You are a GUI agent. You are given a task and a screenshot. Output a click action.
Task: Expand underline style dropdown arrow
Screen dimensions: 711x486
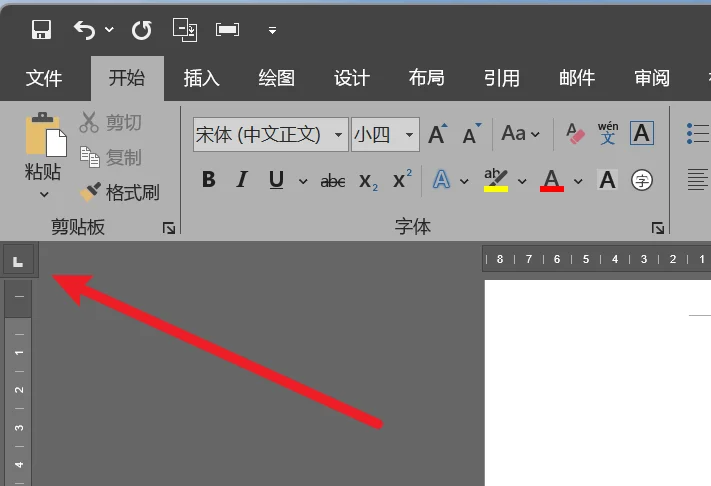(303, 181)
